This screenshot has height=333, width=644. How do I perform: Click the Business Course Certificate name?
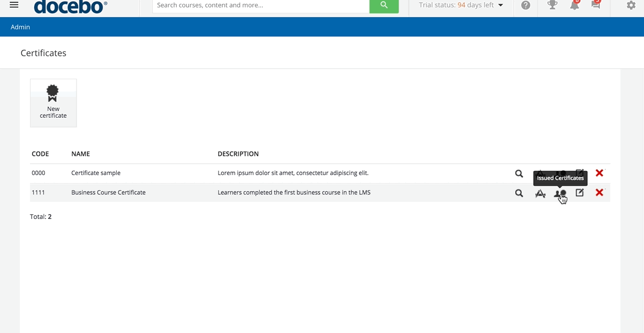[x=108, y=193]
